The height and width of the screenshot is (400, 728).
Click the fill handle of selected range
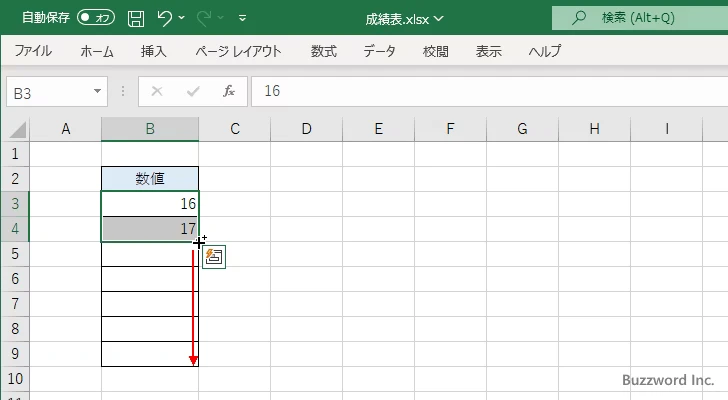point(198,242)
